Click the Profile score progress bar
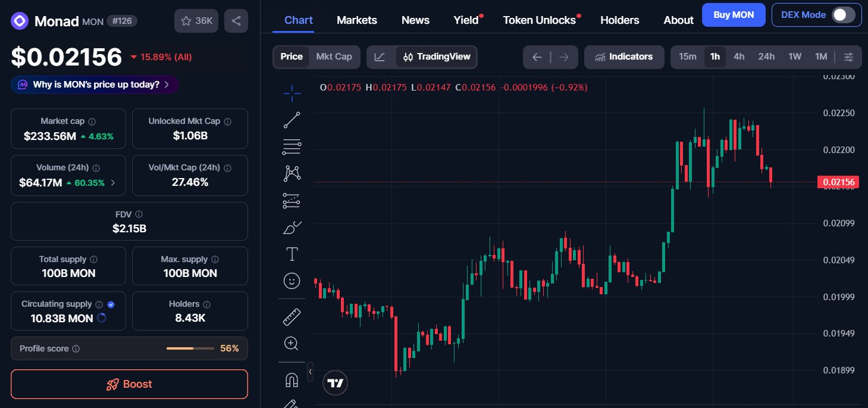This screenshot has height=408, width=868. tap(190, 348)
